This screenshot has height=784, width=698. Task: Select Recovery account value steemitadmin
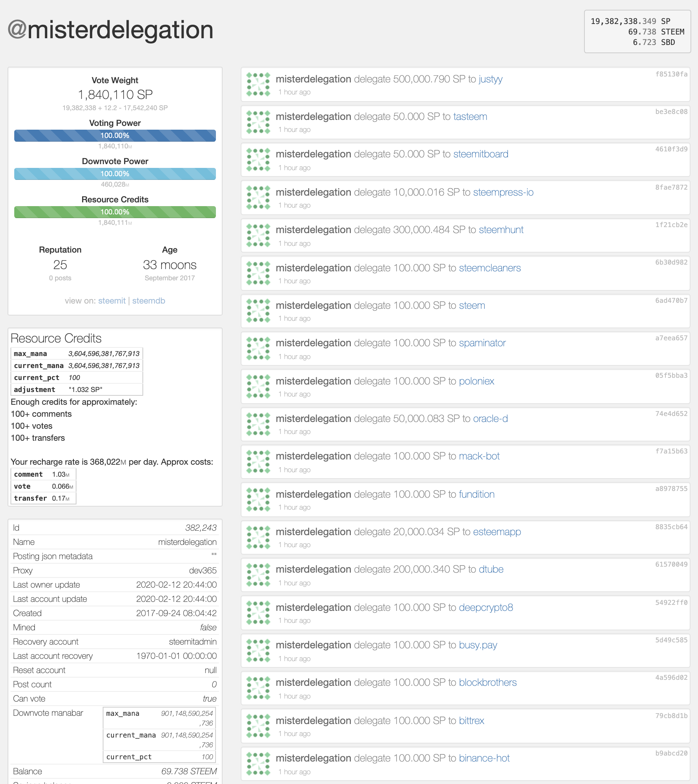coord(193,642)
